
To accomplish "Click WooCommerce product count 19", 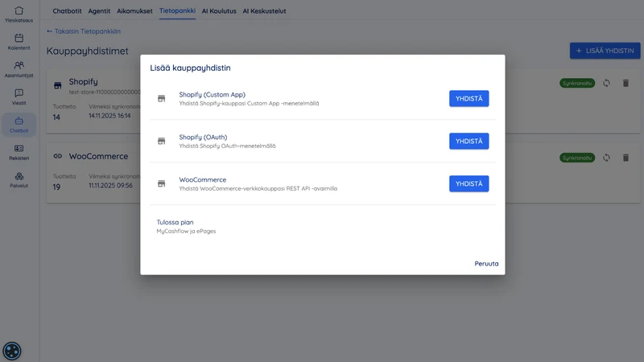I will 56,187.
